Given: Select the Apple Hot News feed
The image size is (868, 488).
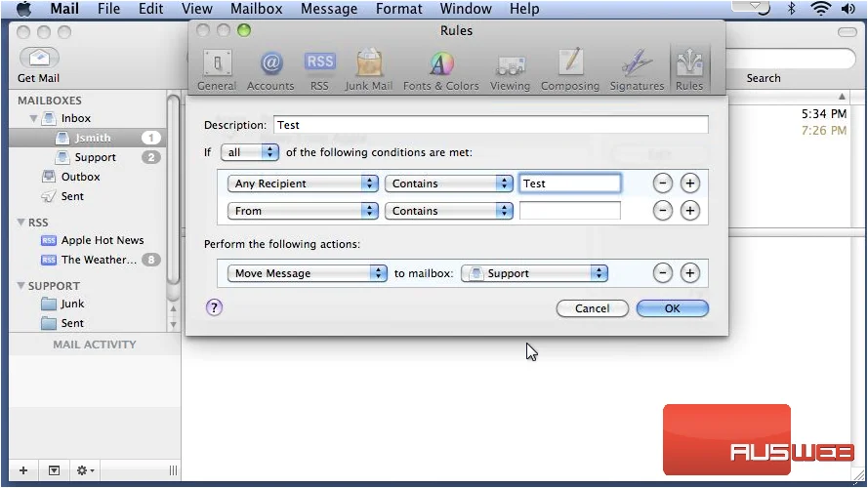Looking at the screenshot, I should [x=88, y=240].
